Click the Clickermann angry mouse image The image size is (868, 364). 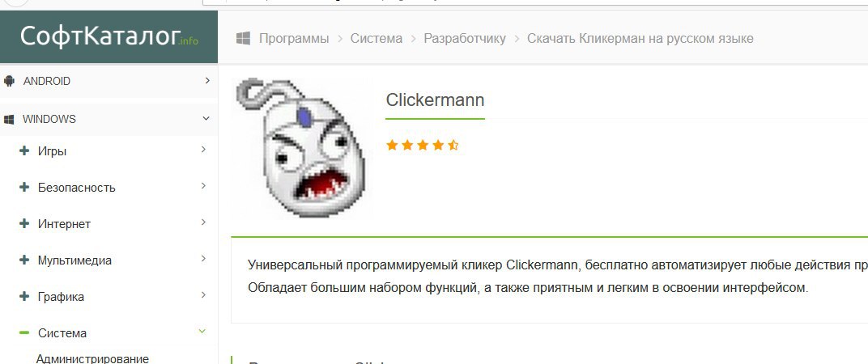coord(302,148)
